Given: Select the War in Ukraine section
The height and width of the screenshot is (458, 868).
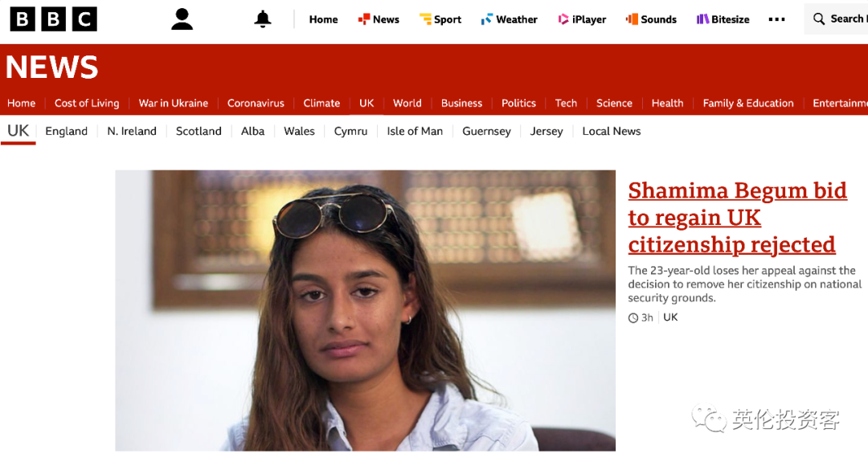Looking at the screenshot, I should [174, 103].
